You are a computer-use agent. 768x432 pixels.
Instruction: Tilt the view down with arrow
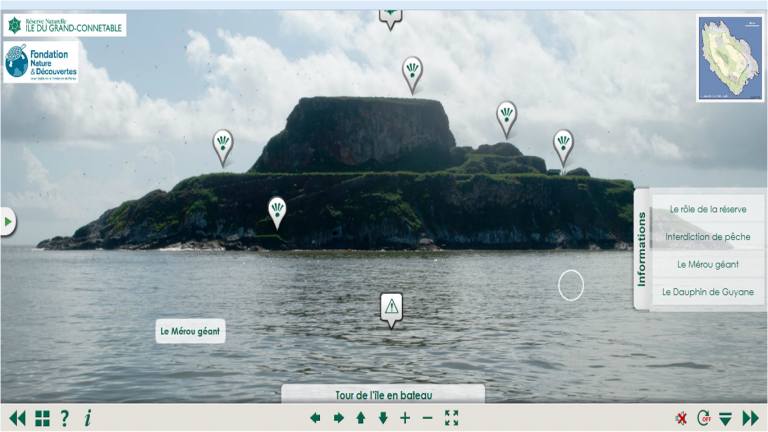[383, 418]
